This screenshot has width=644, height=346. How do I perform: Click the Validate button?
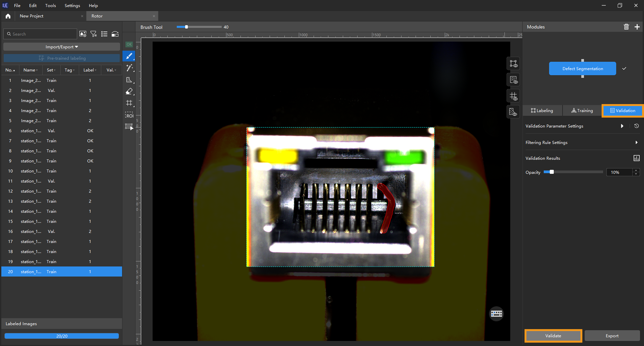pos(553,336)
